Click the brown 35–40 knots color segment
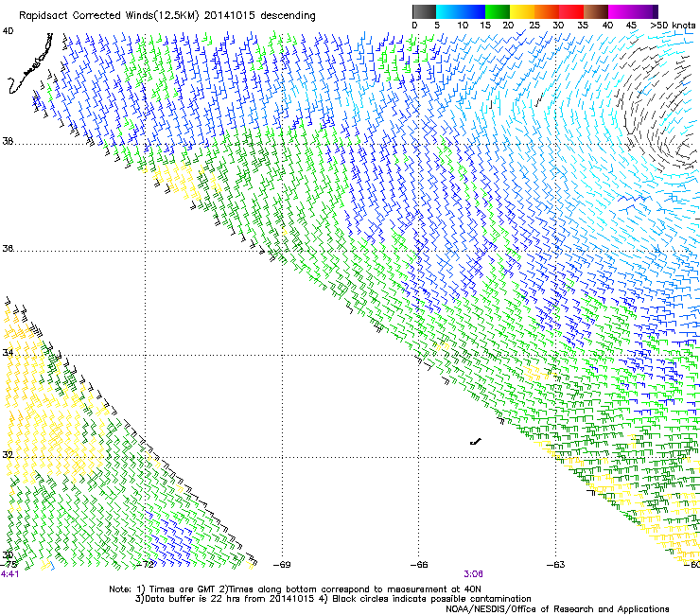The height and width of the screenshot is (615, 700). (596, 11)
